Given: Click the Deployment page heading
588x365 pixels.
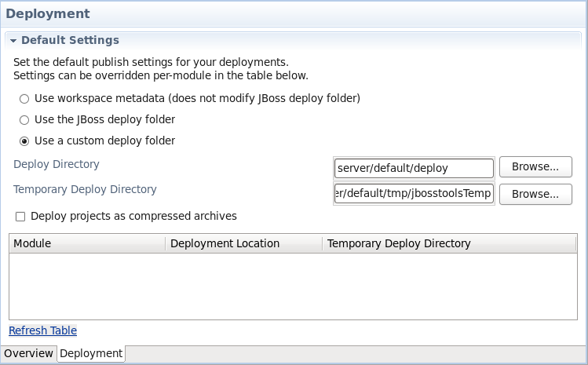Looking at the screenshot, I should click(x=48, y=14).
